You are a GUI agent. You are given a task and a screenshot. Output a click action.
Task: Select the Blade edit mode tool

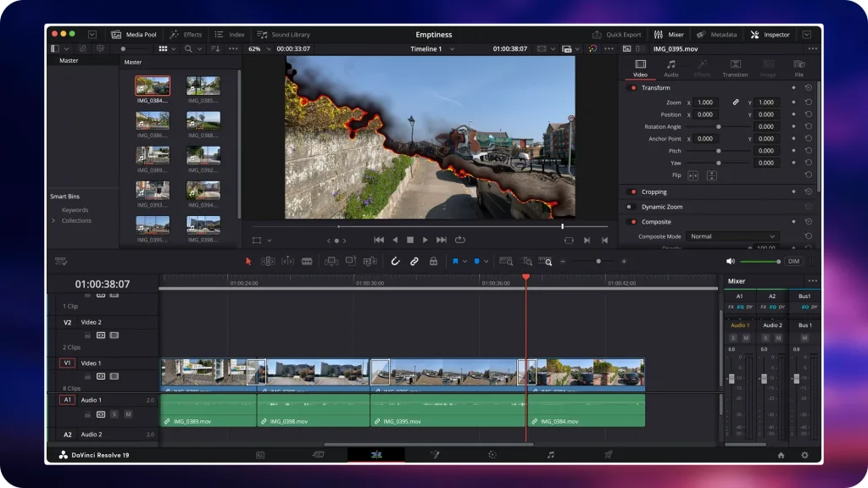pos(307,262)
